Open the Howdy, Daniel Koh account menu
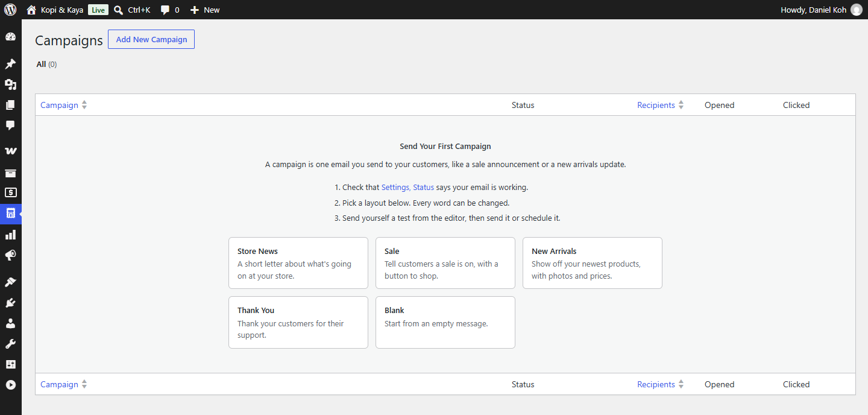 click(822, 10)
